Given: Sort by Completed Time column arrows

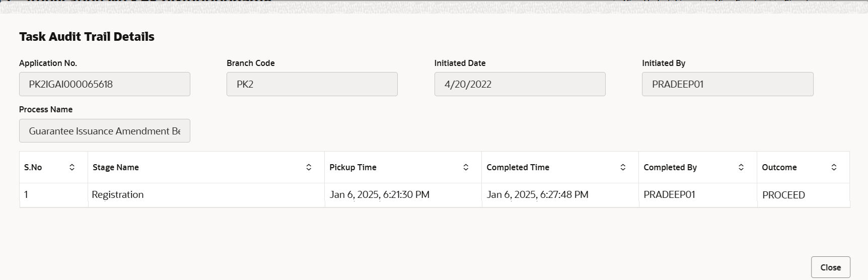Looking at the screenshot, I should pos(623,167).
